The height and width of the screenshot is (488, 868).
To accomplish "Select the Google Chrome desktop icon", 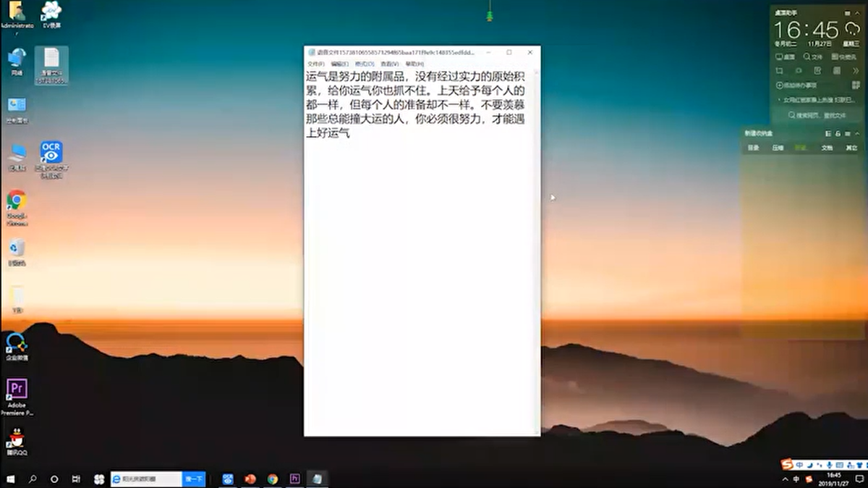I will pos(17,209).
